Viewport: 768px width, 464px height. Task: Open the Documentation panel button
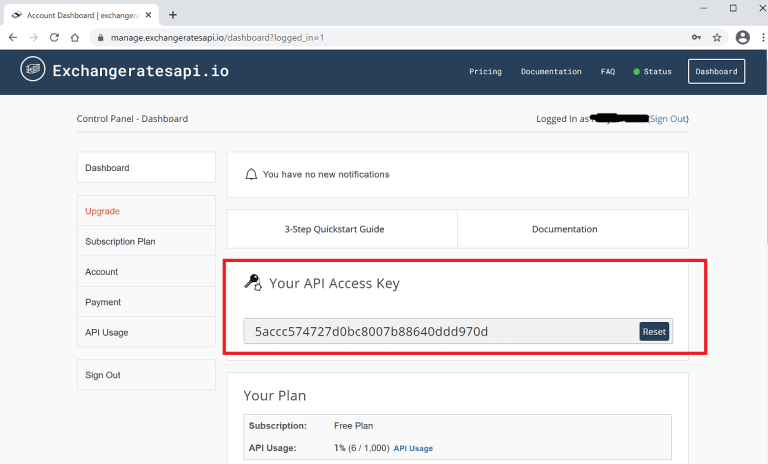[x=573, y=229]
